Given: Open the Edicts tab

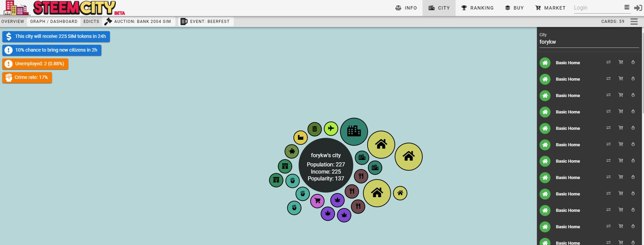Looking at the screenshot, I should tap(91, 22).
